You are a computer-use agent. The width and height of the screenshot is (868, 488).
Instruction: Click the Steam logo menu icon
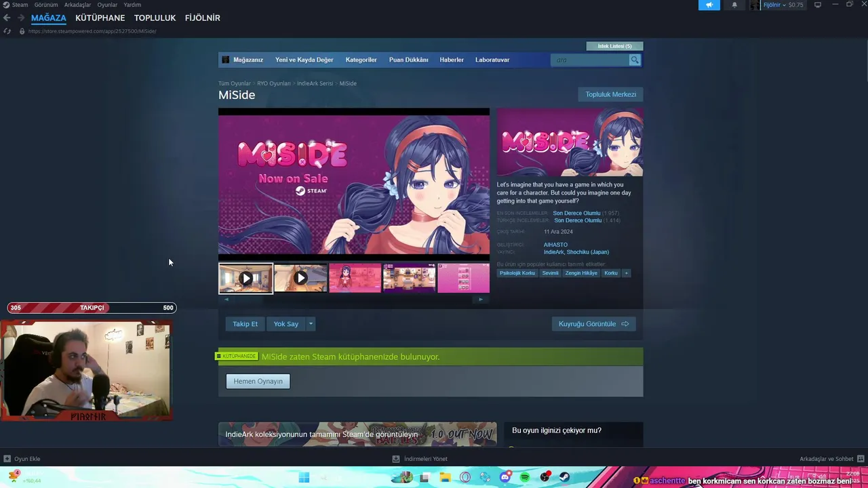pos(6,5)
